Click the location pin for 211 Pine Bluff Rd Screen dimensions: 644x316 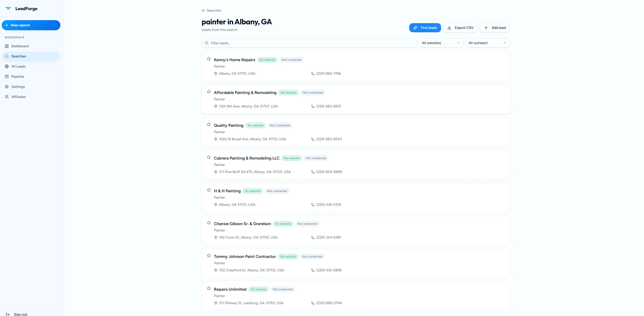[215, 172]
